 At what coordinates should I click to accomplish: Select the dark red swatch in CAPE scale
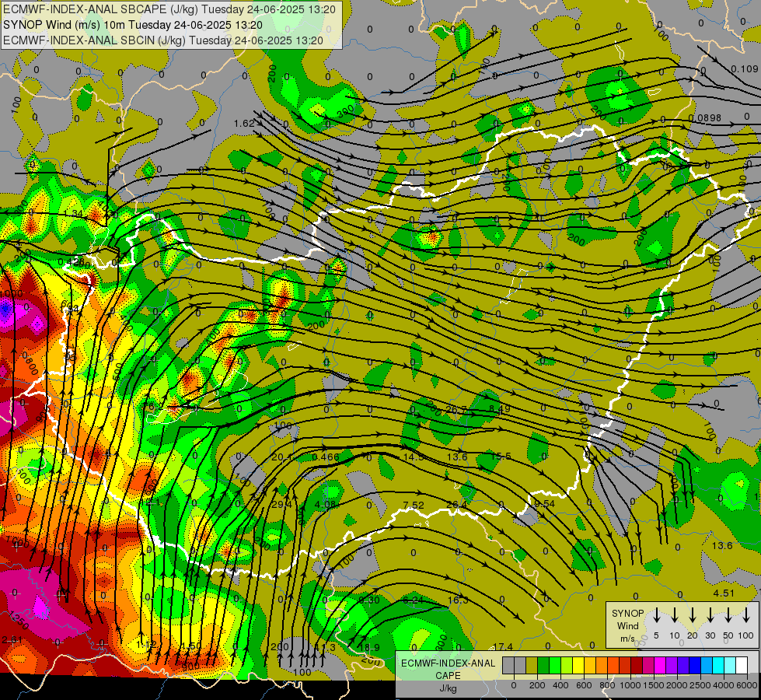click(x=637, y=665)
